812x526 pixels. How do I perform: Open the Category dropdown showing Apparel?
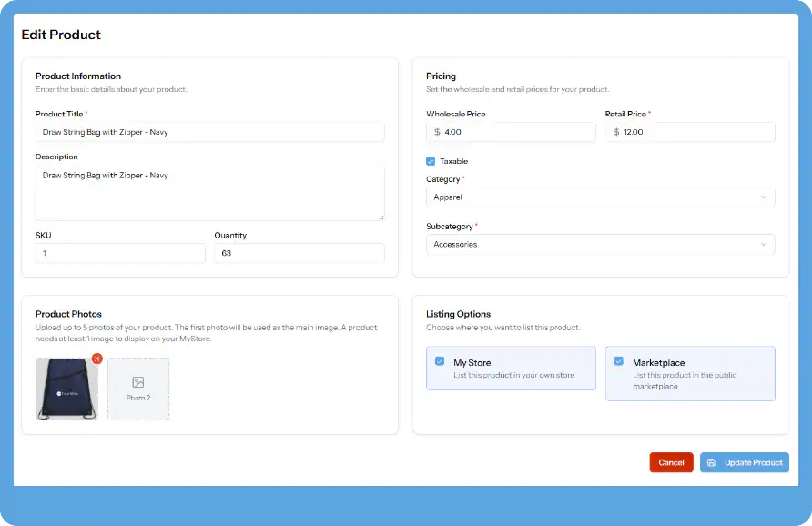coord(600,197)
